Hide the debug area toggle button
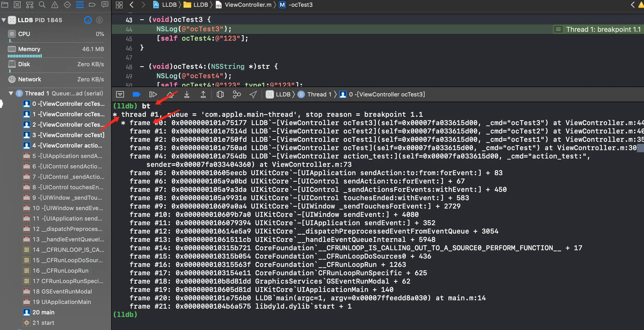 coord(120,94)
